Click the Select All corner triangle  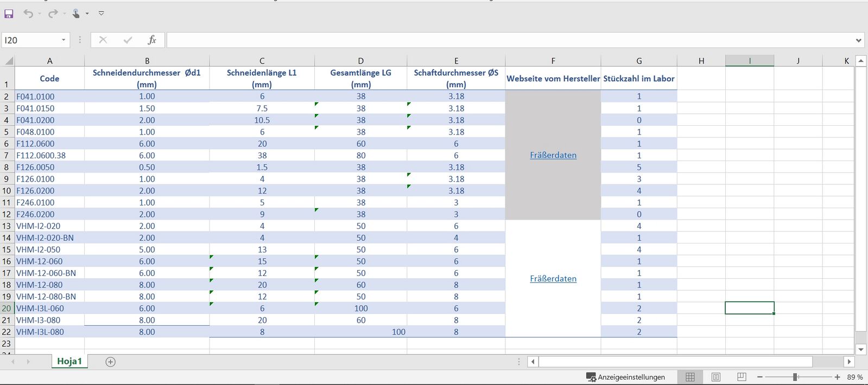(x=8, y=61)
